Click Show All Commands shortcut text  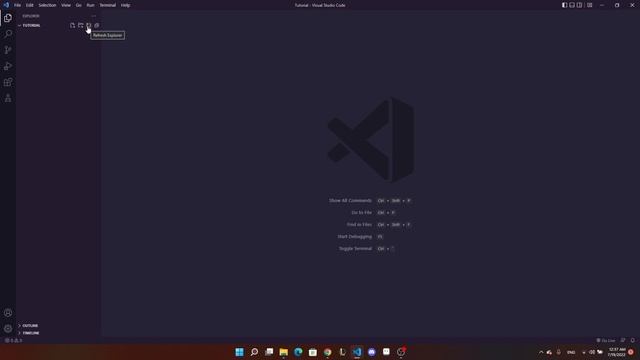[x=350, y=201]
